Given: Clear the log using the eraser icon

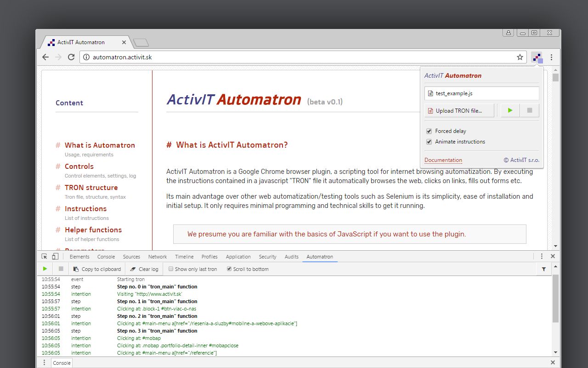Looking at the screenshot, I should point(144,269).
